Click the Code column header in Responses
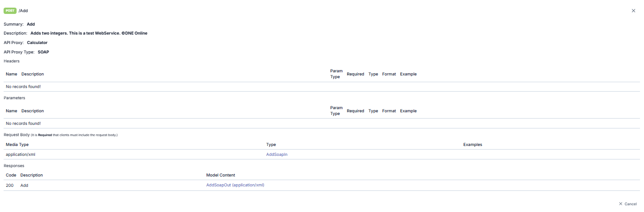Viewport: 644px width, 212px height. (x=11, y=175)
